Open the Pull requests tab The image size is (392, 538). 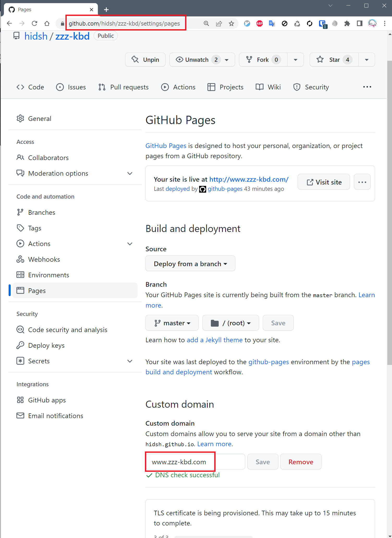(x=124, y=87)
